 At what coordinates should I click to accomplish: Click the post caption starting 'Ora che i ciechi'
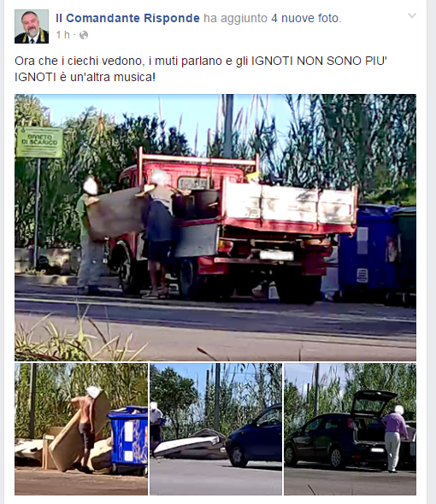pyautogui.click(x=201, y=69)
